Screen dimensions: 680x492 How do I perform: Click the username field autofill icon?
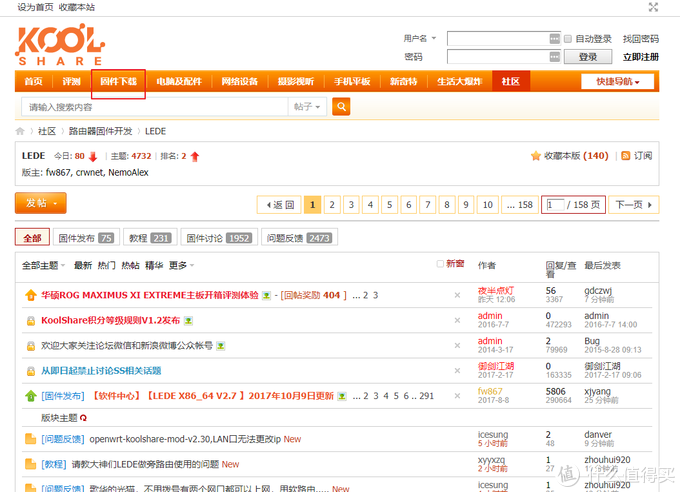[x=554, y=39]
